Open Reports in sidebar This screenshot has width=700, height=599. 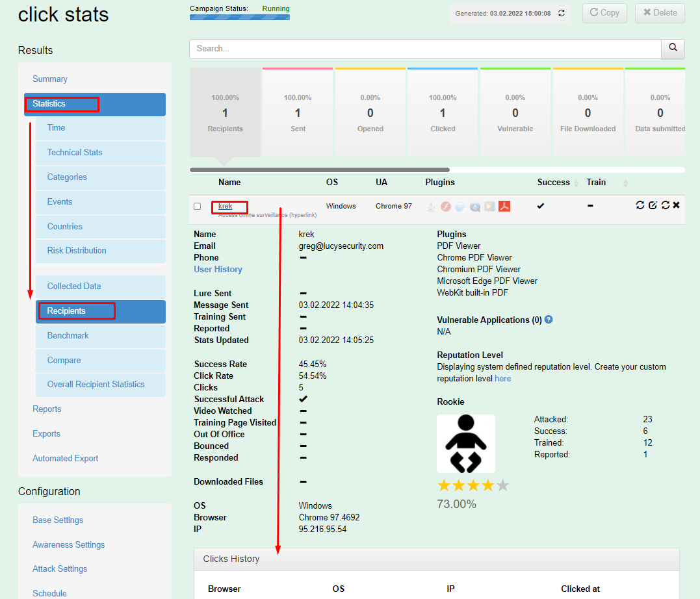(47, 409)
